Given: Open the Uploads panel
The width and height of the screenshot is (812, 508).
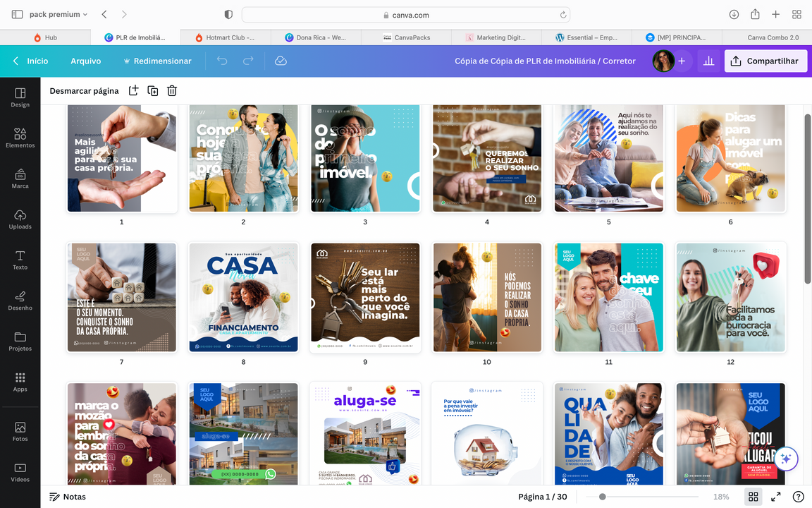Looking at the screenshot, I should point(20,219).
